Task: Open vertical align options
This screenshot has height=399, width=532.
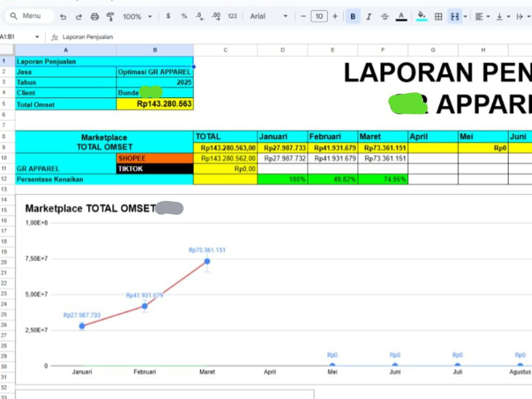Action: click(x=500, y=16)
